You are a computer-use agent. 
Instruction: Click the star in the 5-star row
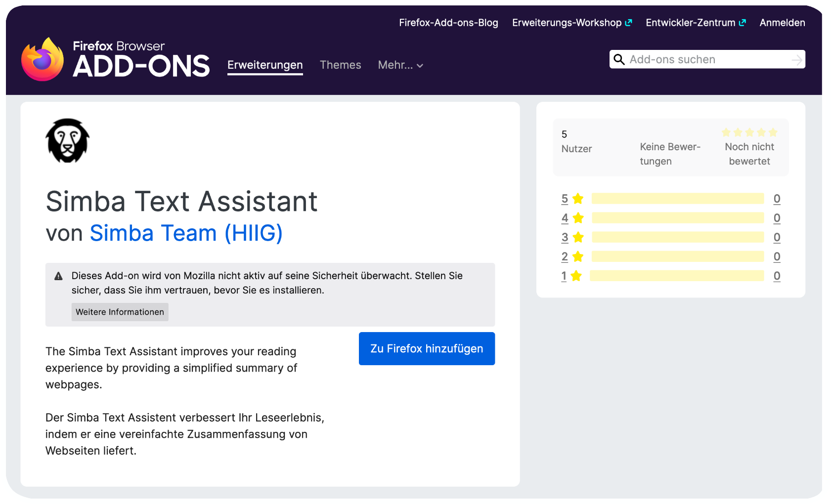(x=578, y=199)
